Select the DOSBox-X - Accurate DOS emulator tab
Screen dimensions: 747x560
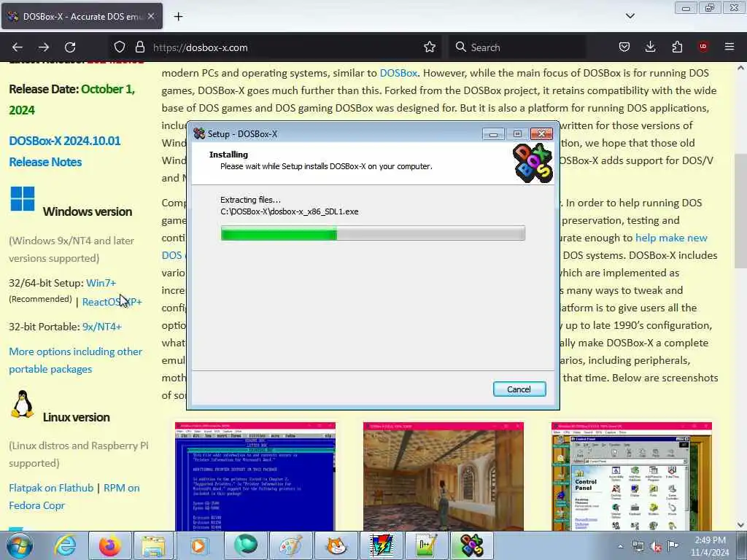[82, 16]
